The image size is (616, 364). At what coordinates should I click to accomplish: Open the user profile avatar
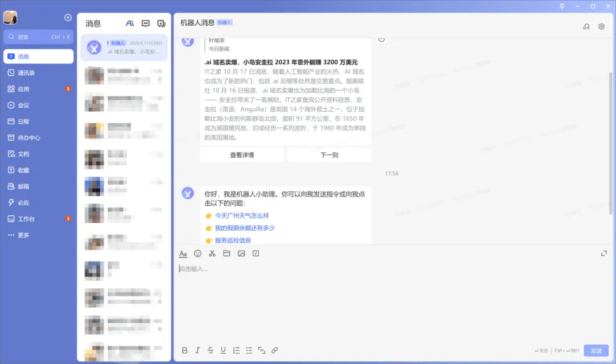pyautogui.click(x=10, y=17)
